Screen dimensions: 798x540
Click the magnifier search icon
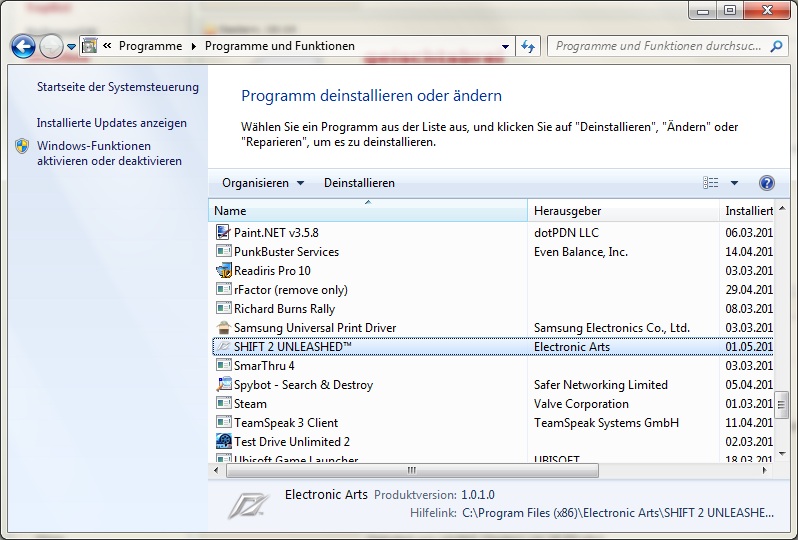776,46
